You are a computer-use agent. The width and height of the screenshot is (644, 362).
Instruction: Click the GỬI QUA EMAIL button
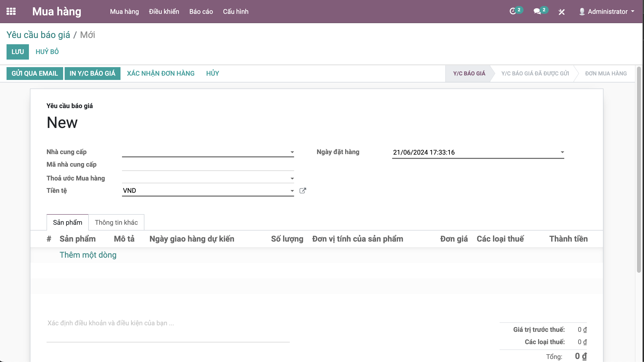35,73
